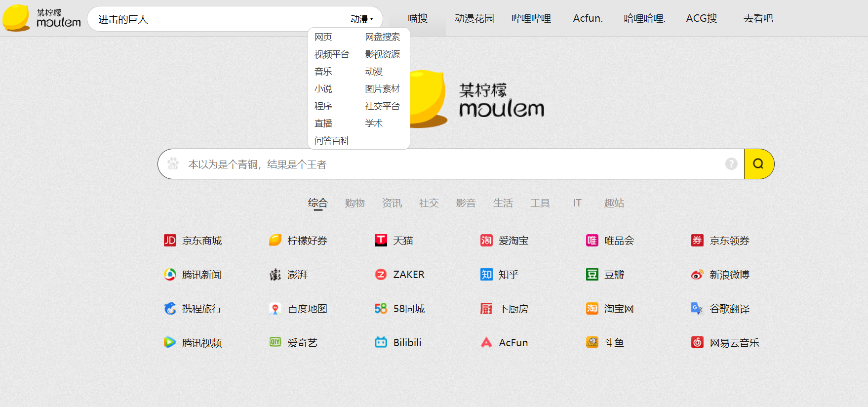Select 社交平台 from the category menu

coord(383,106)
